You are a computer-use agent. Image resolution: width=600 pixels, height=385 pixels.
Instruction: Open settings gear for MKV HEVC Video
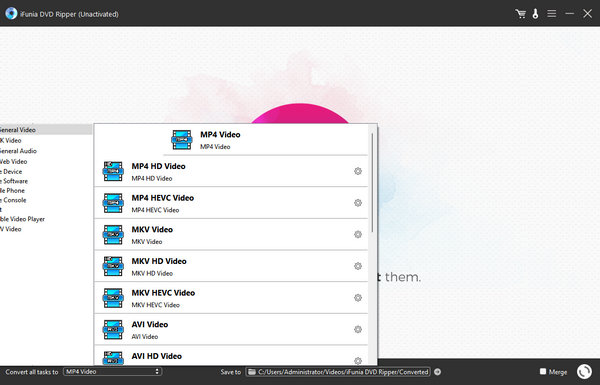[358, 298]
